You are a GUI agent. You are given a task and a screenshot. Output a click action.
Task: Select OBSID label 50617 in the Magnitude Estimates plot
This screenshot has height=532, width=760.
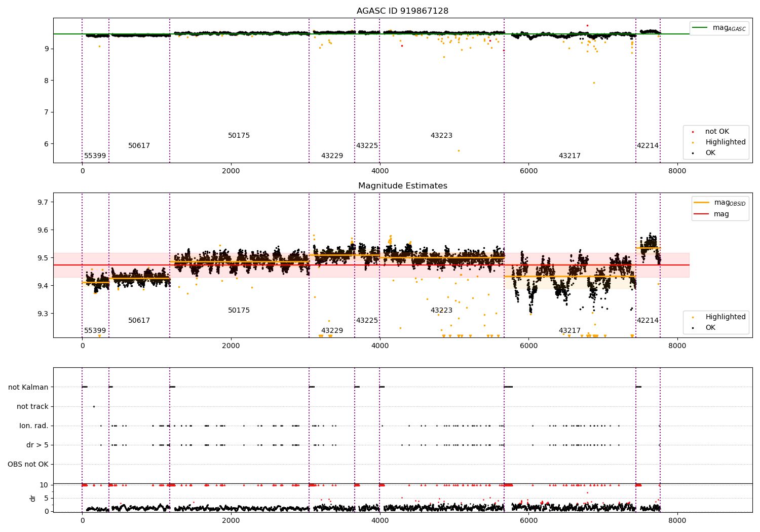click(x=139, y=321)
